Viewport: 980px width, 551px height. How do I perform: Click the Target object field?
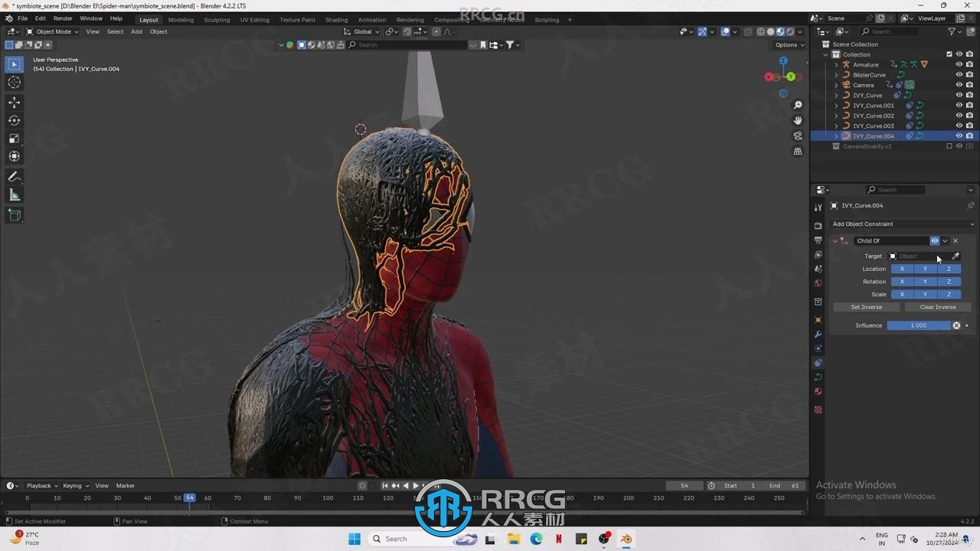918,256
